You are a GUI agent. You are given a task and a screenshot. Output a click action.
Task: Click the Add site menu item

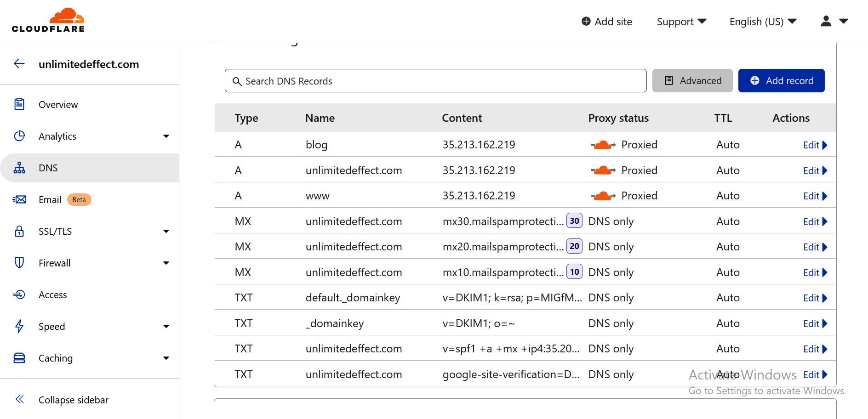point(606,21)
